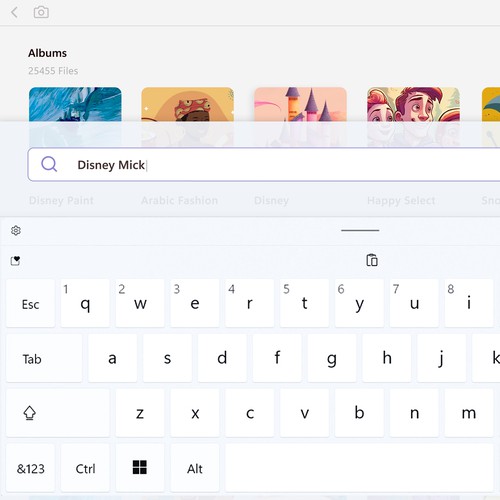Viewport: 500px width, 500px height.
Task: Tap the Alt key
Action: (195, 468)
